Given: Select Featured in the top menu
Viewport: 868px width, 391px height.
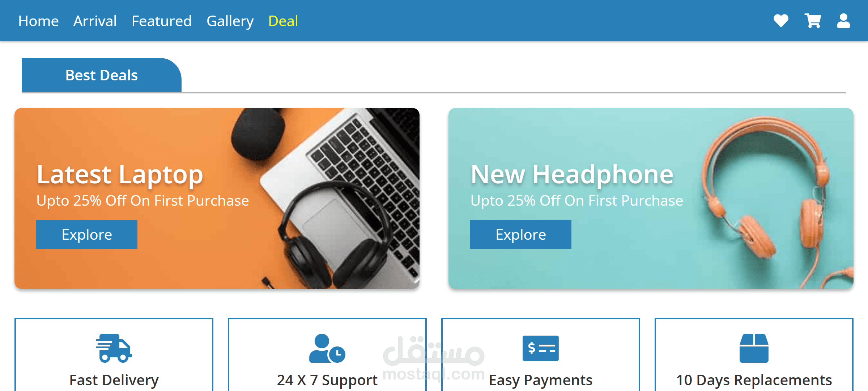Looking at the screenshot, I should 161,21.
